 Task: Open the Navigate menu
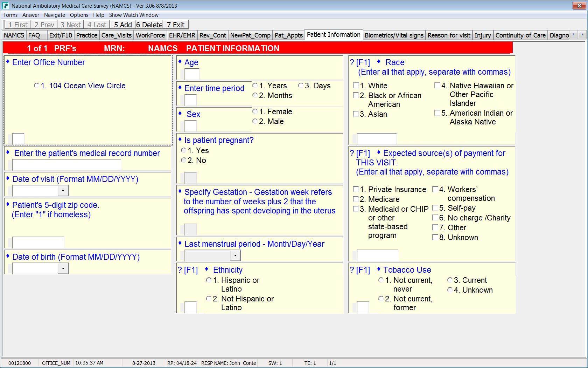pos(54,15)
